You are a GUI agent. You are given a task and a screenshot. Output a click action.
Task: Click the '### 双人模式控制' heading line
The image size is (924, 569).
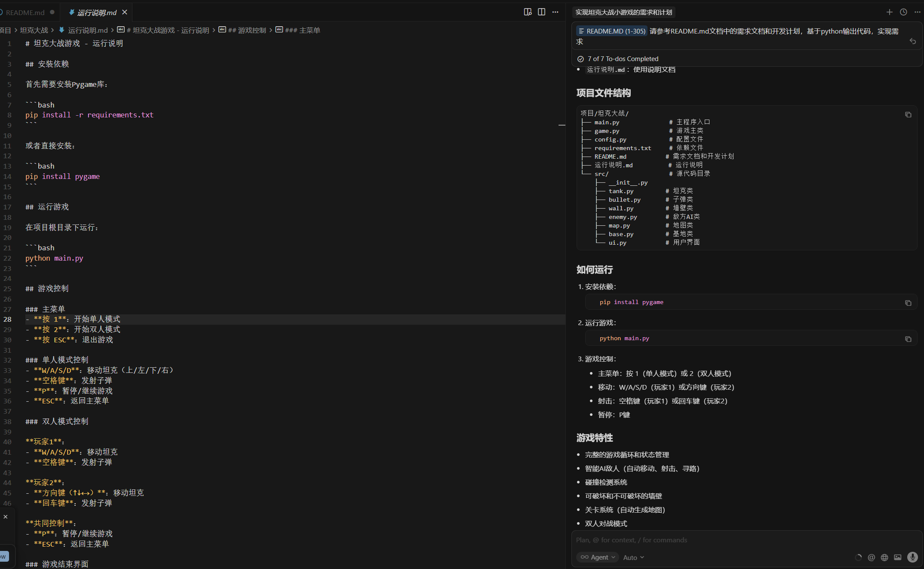pos(57,421)
